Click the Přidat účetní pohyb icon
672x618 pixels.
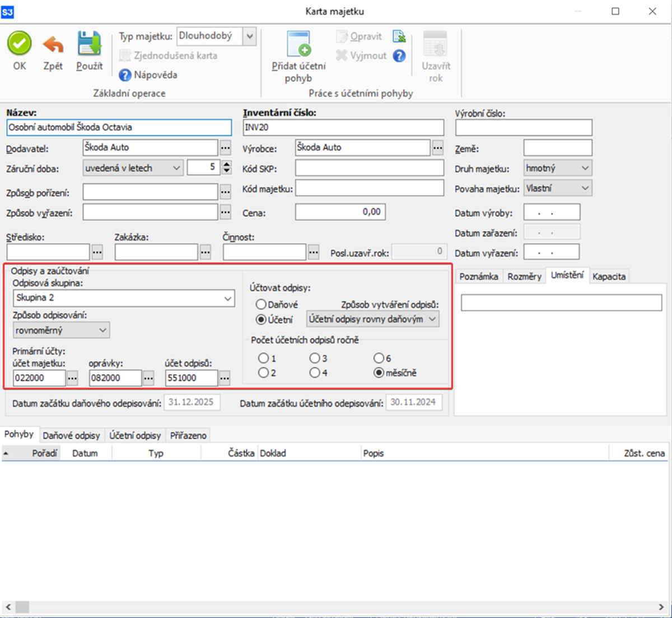[x=298, y=44]
